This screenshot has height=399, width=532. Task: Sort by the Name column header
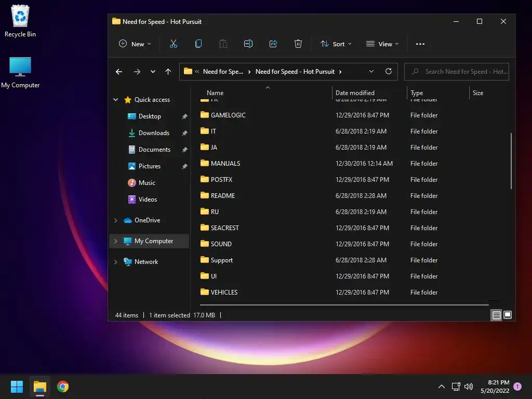(x=215, y=93)
